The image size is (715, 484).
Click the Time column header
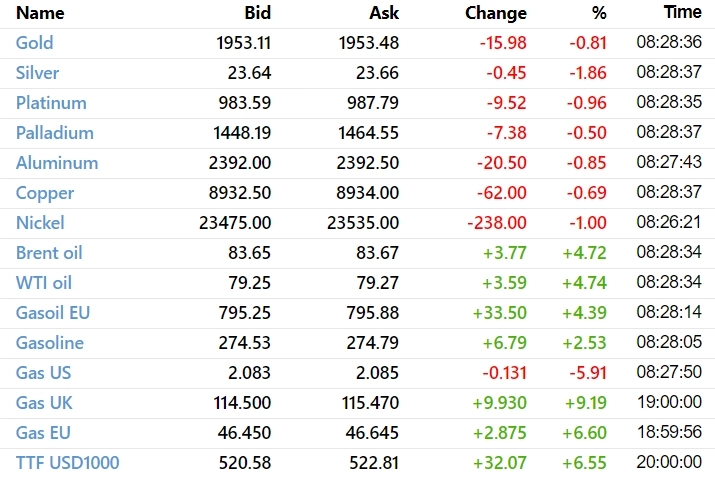[x=682, y=12]
